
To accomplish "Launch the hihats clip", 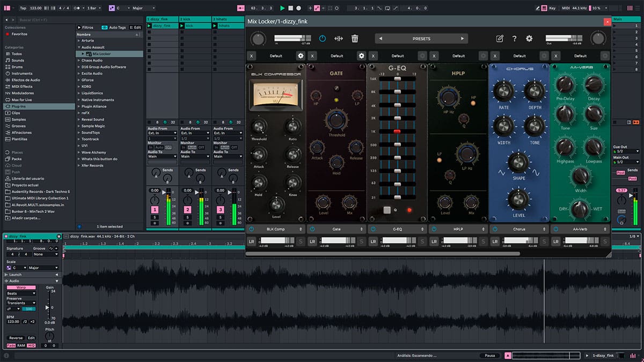I will coord(216,26).
